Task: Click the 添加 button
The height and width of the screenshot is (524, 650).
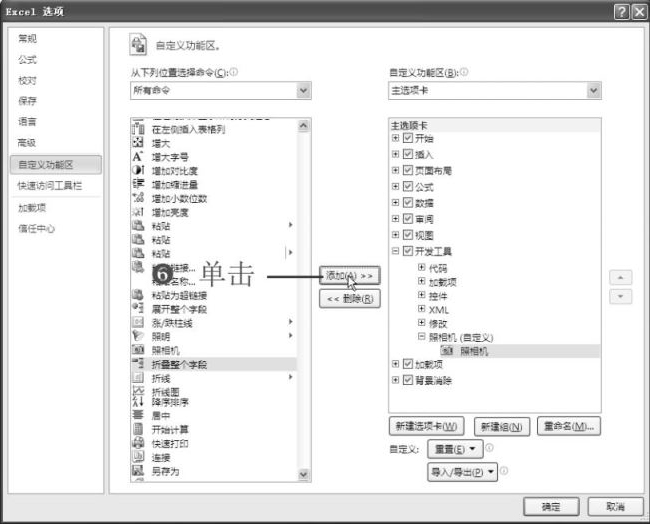Action: pos(349,276)
